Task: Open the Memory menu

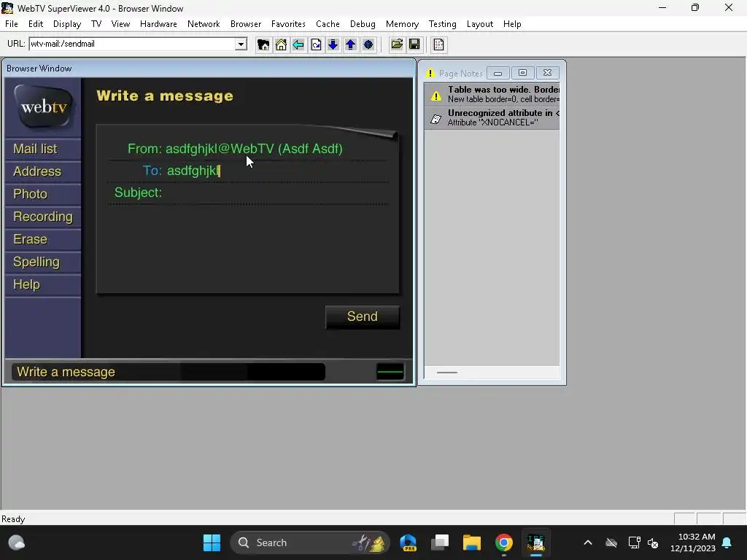Action: click(x=402, y=24)
